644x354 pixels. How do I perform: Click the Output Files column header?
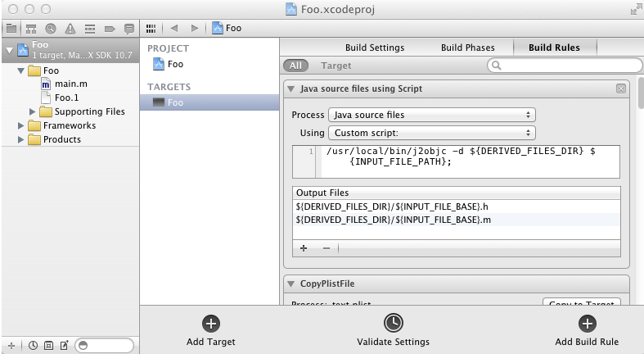pyautogui.click(x=456, y=193)
